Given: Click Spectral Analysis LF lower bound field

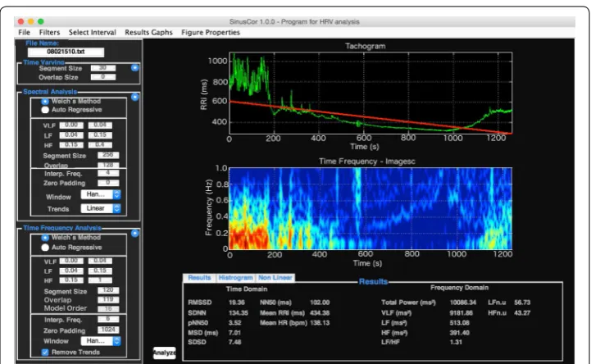Looking at the screenshot, I should (71, 135).
